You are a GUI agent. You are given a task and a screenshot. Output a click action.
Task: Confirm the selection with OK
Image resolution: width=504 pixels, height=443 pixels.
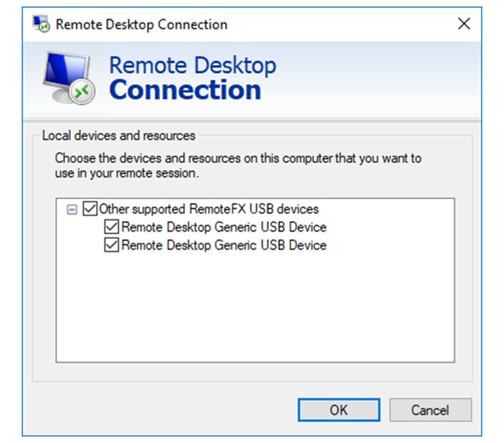coord(339,410)
